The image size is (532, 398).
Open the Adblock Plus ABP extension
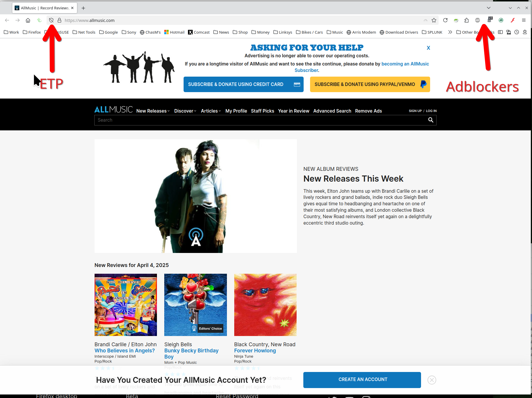point(478,20)
